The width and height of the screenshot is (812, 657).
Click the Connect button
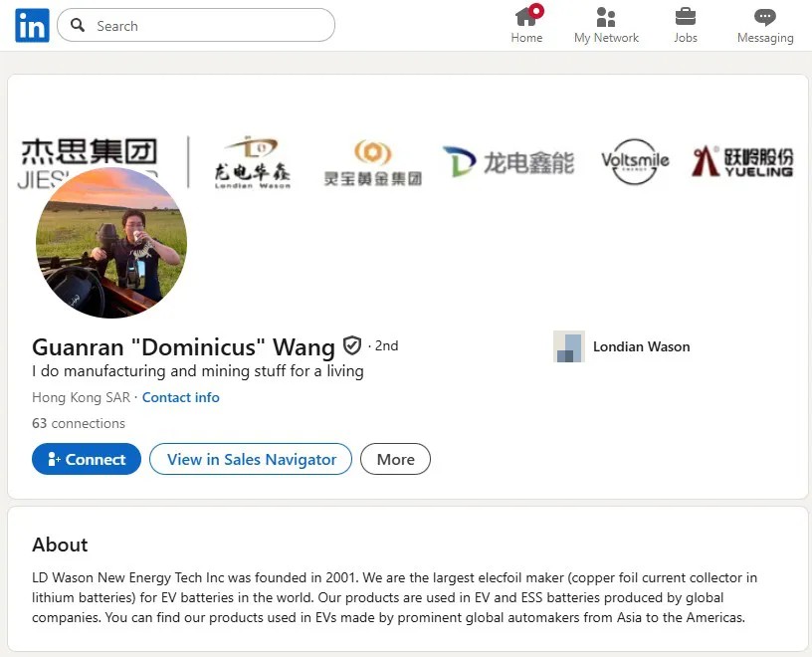click(87, 459)
